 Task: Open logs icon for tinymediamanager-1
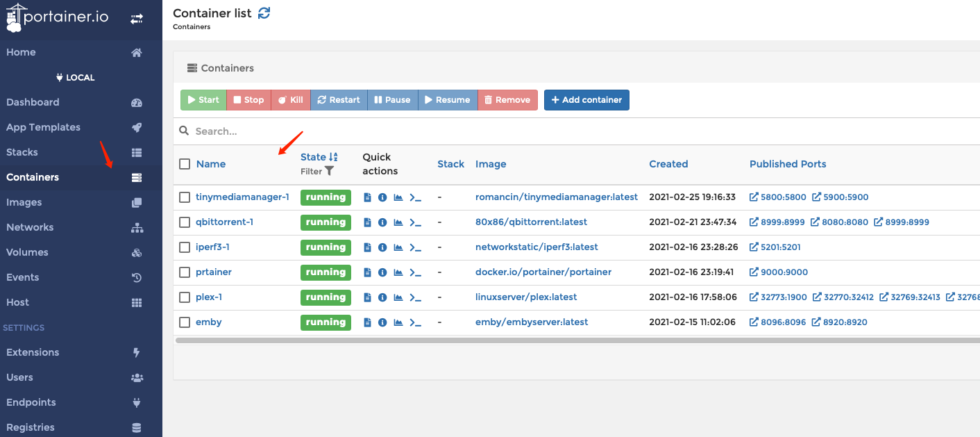tap(367, 197)
